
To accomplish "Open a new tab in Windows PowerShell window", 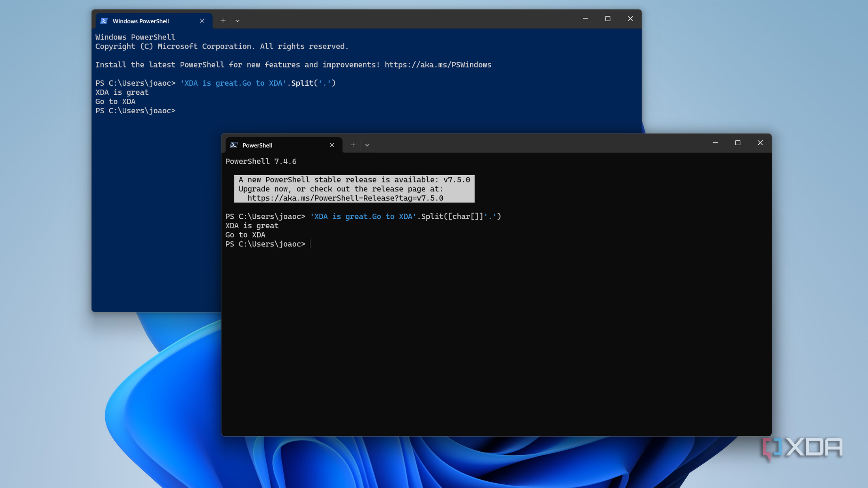I will 223,21.
